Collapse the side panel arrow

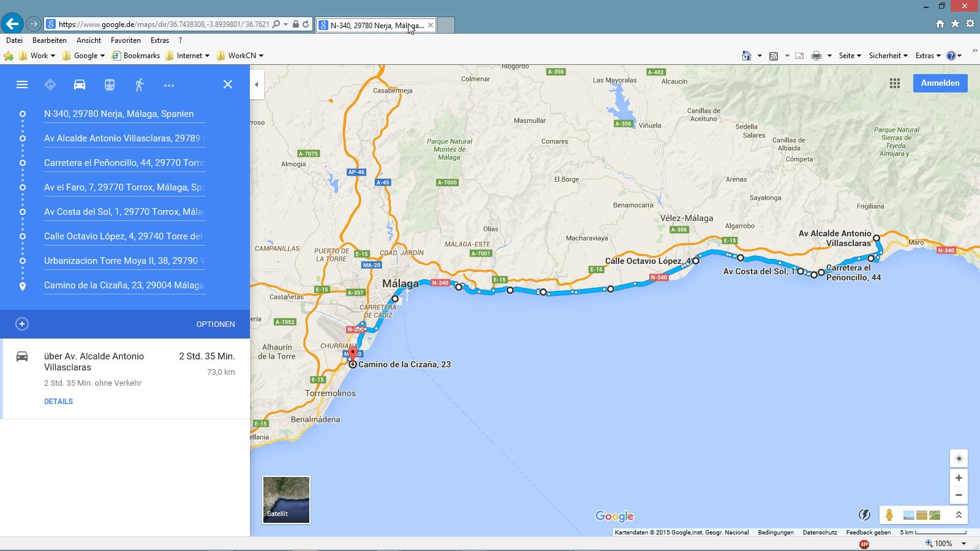257,84
